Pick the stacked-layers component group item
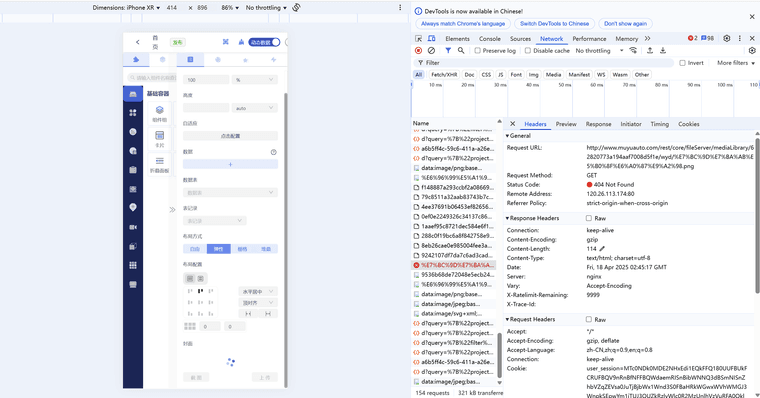Viewport: 760px width, 398px height. (x=159, y=113)
